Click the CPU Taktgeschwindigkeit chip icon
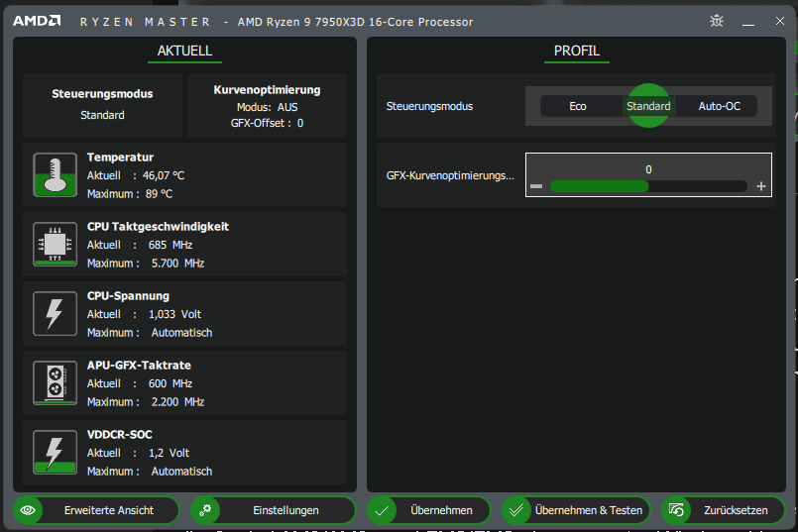 (x=55, y=244)
